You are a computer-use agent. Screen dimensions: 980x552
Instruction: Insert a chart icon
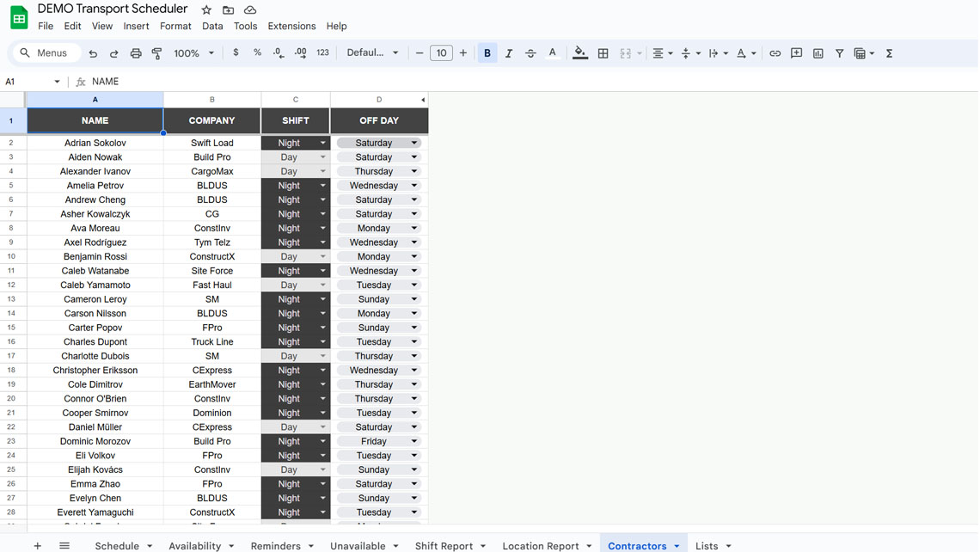point(818,53)
